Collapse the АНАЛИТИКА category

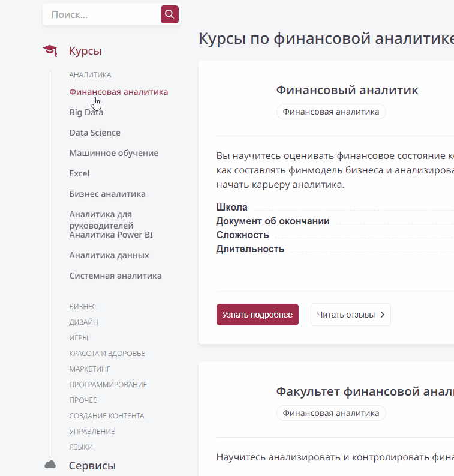tap(90, 74)
